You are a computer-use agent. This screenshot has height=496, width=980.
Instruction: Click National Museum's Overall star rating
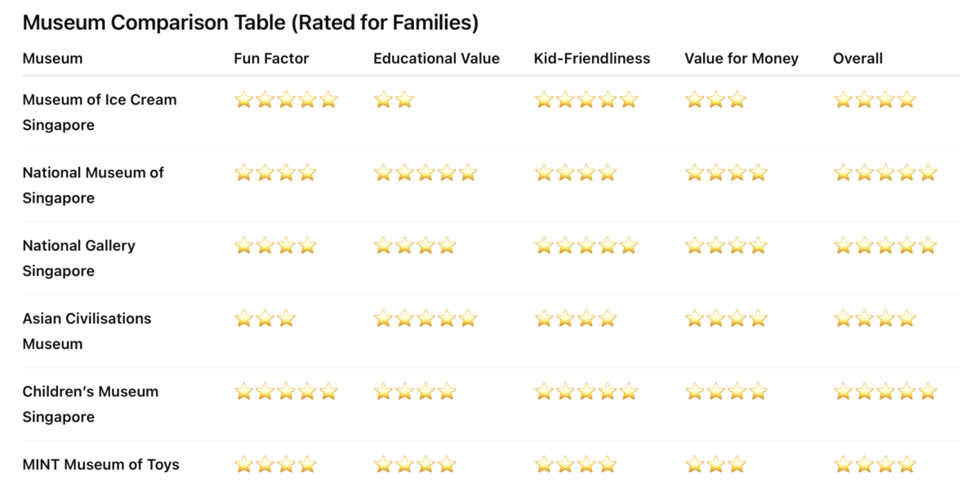[884, 173]
